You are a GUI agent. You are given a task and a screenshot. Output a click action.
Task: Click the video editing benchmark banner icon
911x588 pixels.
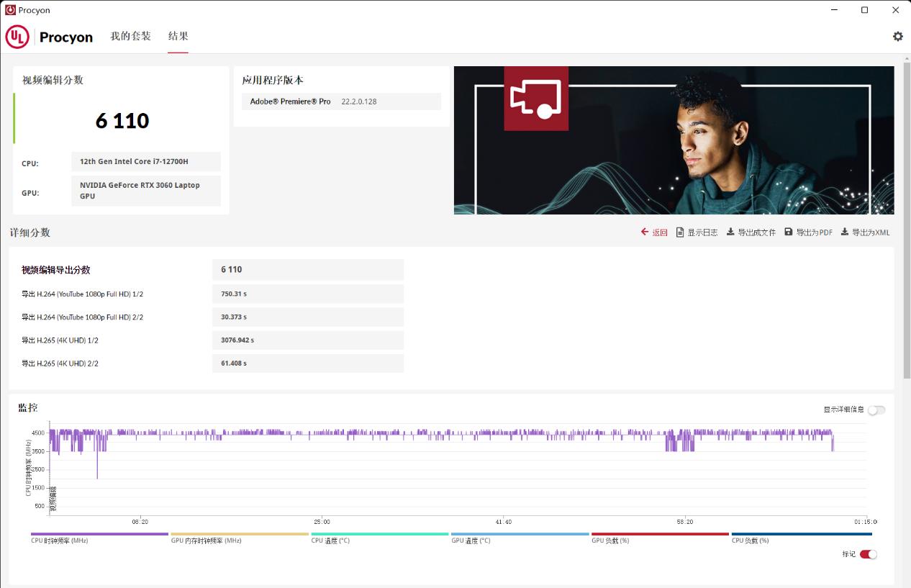click(x=536, y=99)
